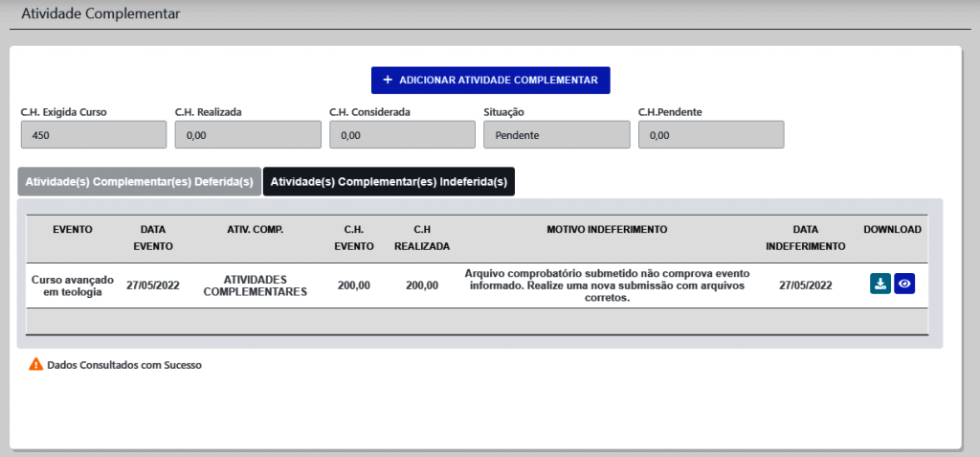Screen dimensions: 980x457
Task: Click the C.H. Exigida Curso field
Action: tap(93, 135)
